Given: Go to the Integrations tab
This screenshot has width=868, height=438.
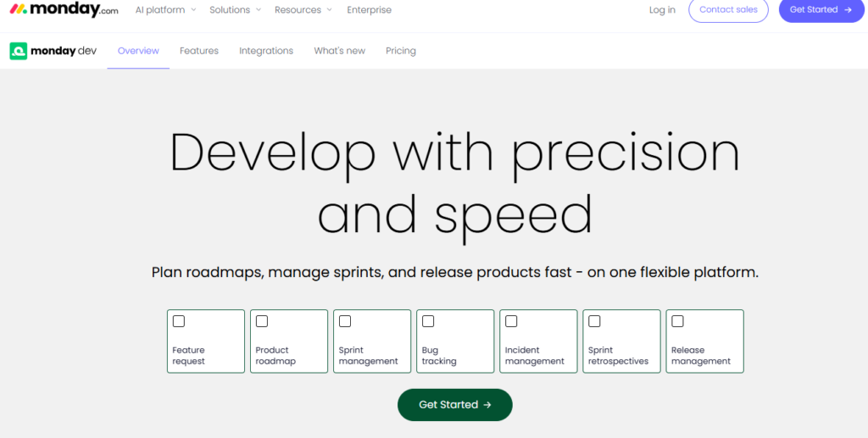Looking at the screenshot, I should click(x=266, y=51).
